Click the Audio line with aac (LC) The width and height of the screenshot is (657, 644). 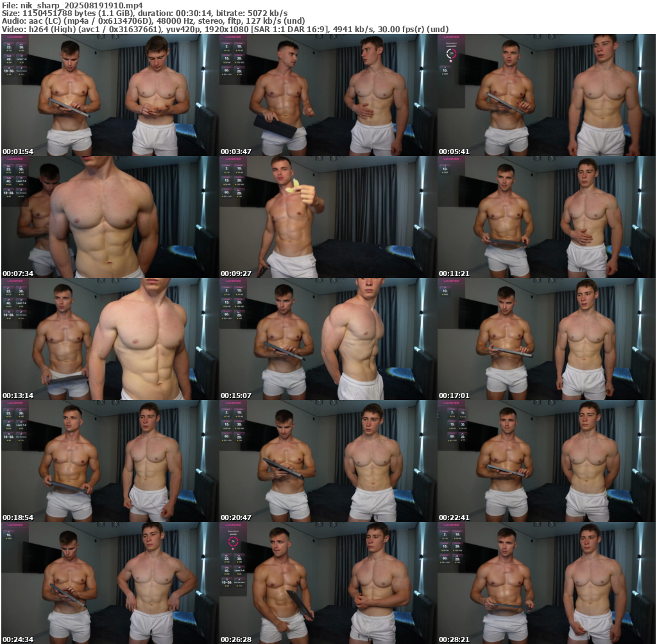153,21
